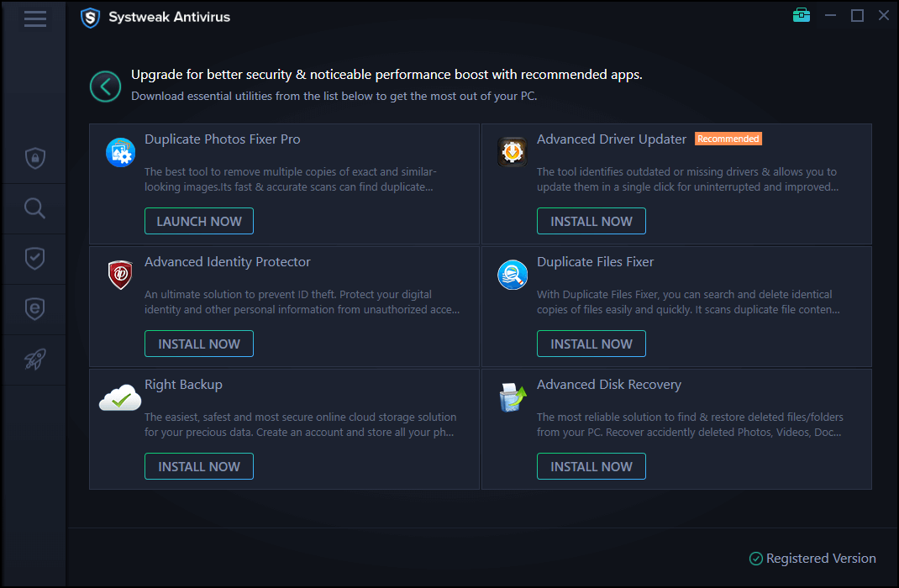Click the Advanced Identity Protector icon
899x588 pixels.
(121, 275)
